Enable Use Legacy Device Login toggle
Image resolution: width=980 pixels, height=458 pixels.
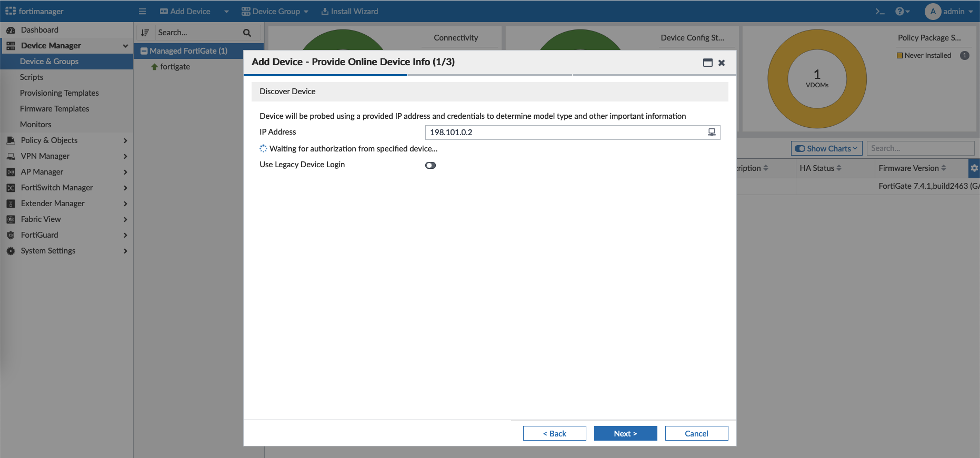tap(431, 165)
